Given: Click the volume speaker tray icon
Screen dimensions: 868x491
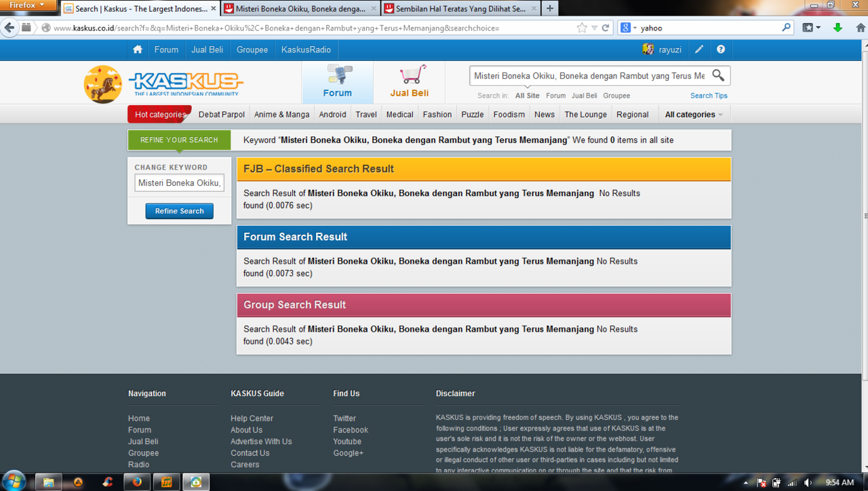Looking at the screenshot, I should [x=808, y=483].
